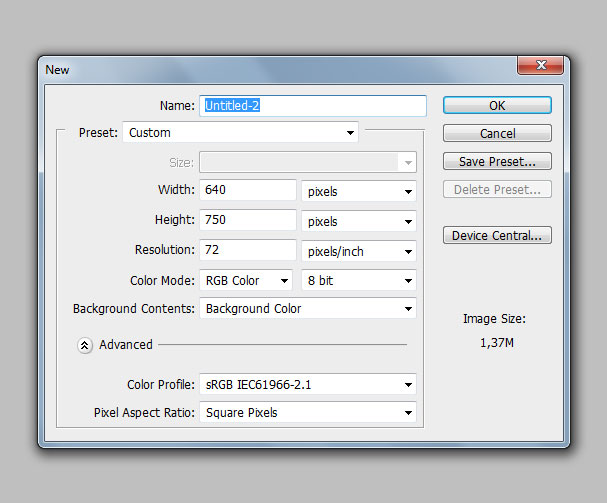607x503 pixels.
Task: Collapse the Advanced section
Action: click(84, 345)
